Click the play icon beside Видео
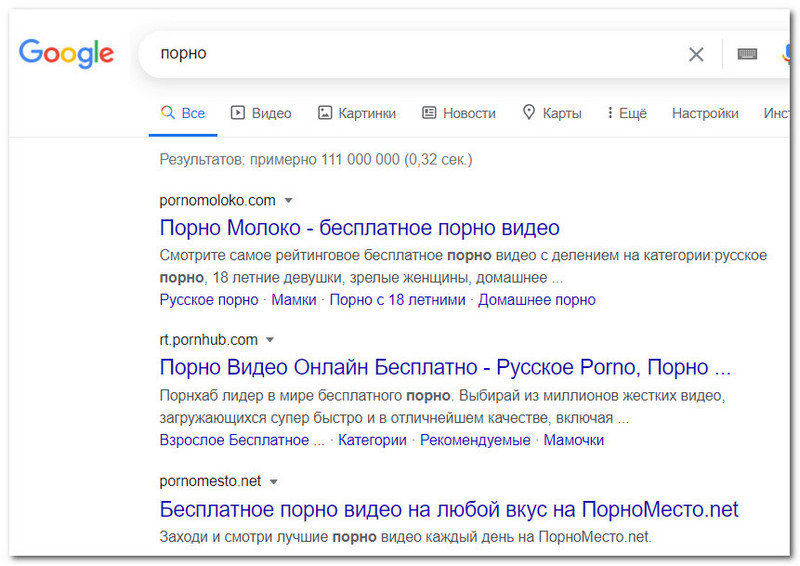The height and width of the screenshot is (566, 800). tap(237, 112)
